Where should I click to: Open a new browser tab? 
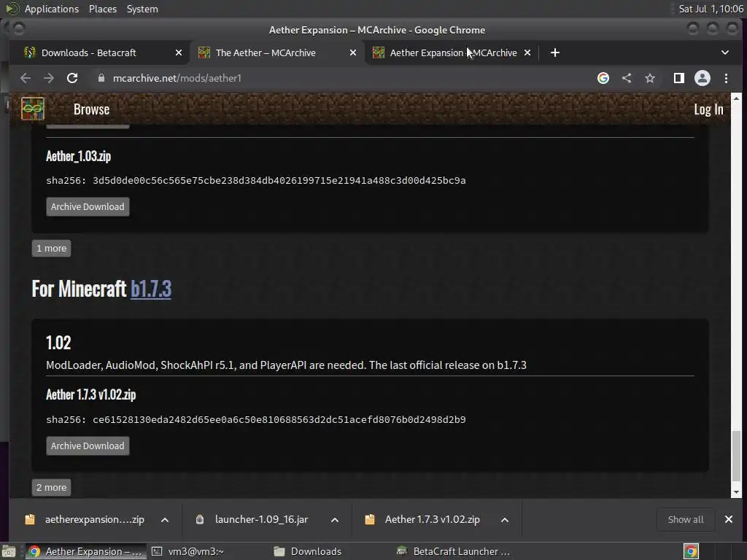(x=555, y=52)
